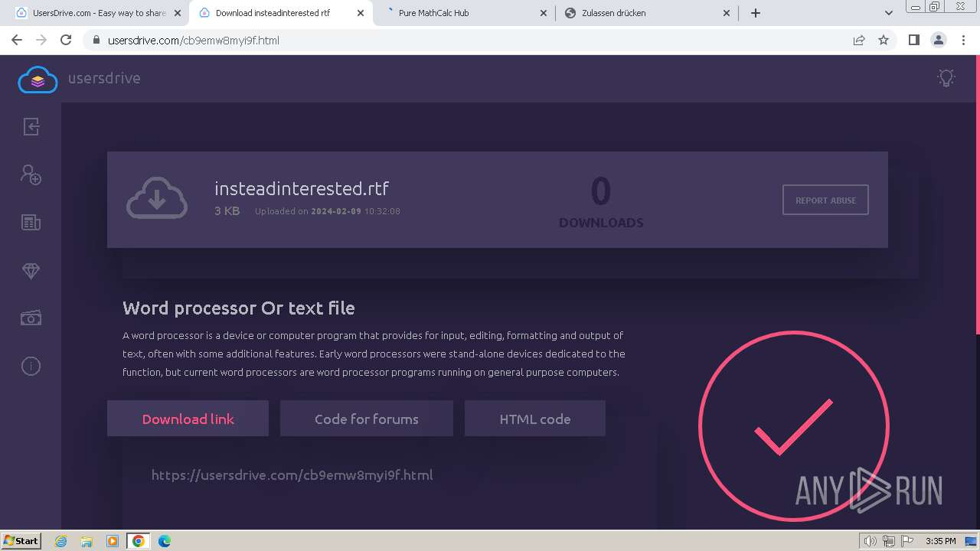The image size is (980, 551).
Task: Reload the current page
Action: [x=66, y=40]
